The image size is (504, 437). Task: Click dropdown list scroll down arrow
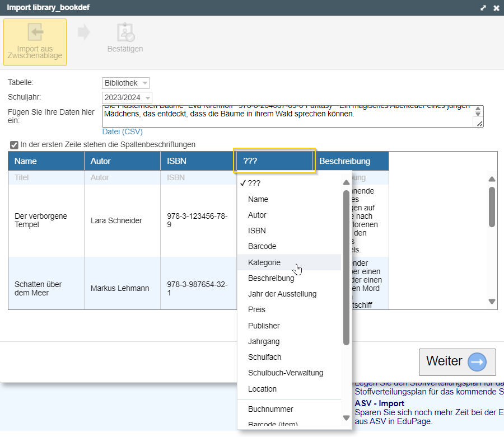point(346,418)
